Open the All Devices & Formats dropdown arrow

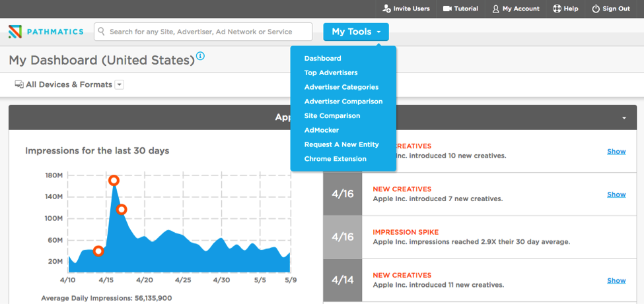pos(119,84)
